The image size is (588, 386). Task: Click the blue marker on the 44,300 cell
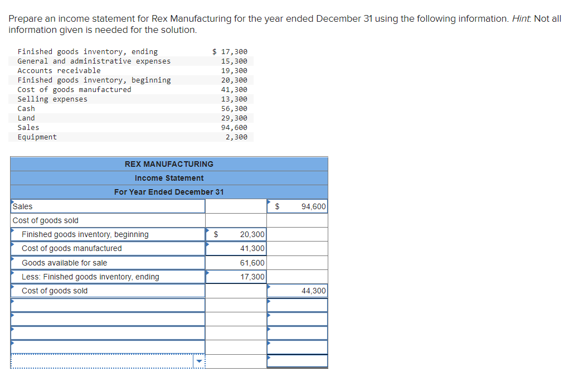270,287
